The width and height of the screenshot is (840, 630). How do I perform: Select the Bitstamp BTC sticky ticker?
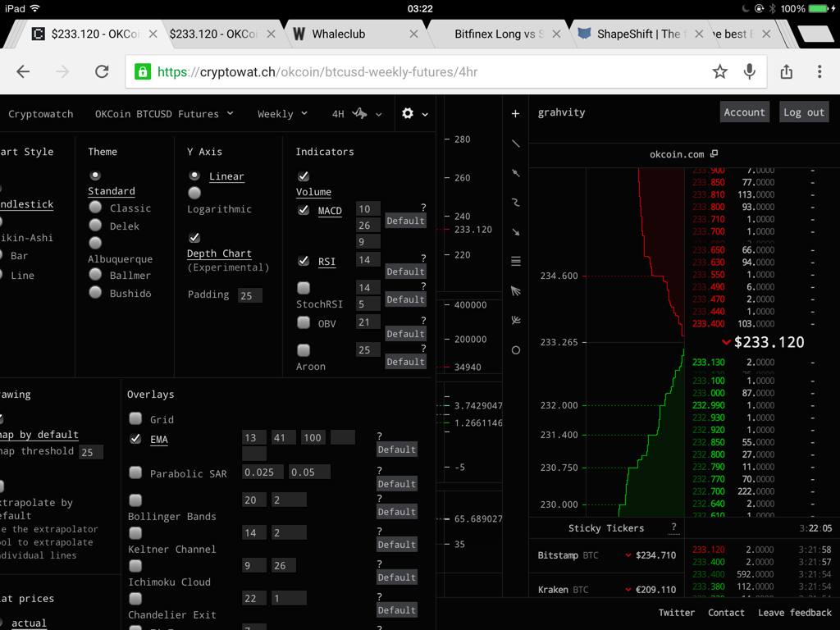pos(607,555)
